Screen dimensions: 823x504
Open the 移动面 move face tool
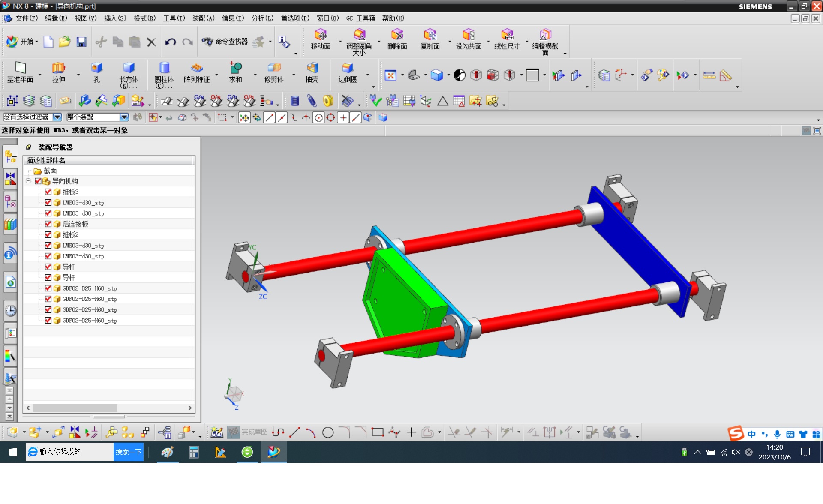pos(321,35)
